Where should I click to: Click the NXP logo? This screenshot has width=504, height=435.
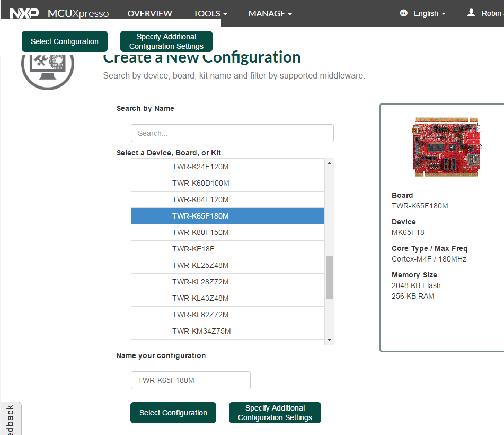point(24,13)
